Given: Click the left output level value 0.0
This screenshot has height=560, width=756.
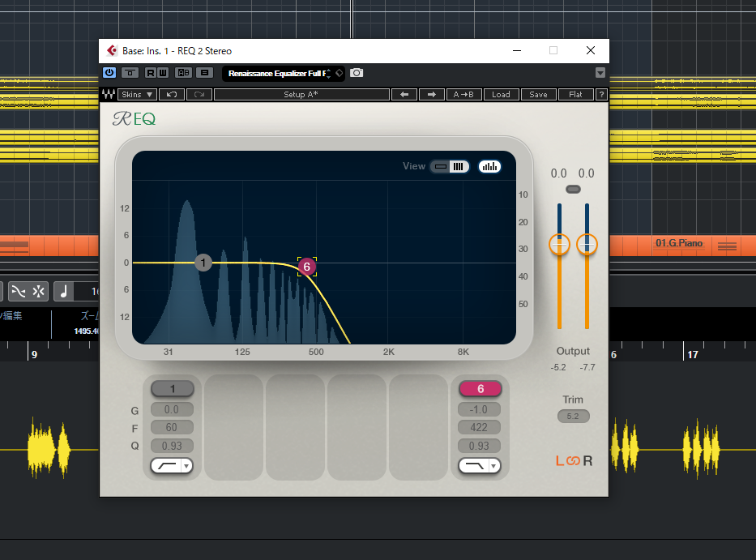Looking at the screenshot, I should tap(559, 173).
